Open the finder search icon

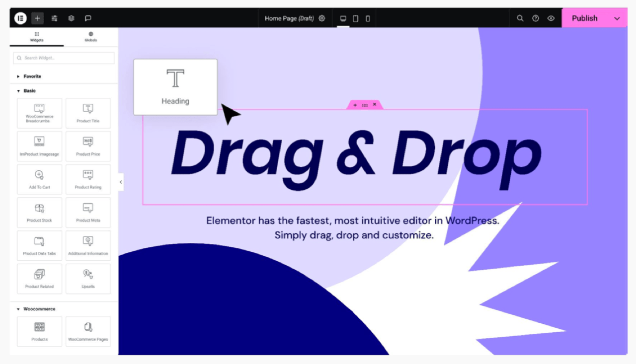click(520, 18)
